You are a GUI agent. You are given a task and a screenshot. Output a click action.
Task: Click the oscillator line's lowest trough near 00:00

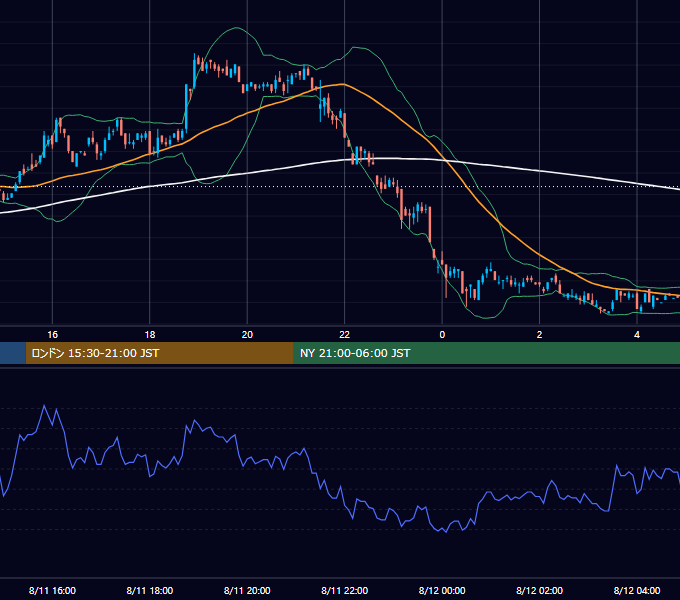coord(446,532)
